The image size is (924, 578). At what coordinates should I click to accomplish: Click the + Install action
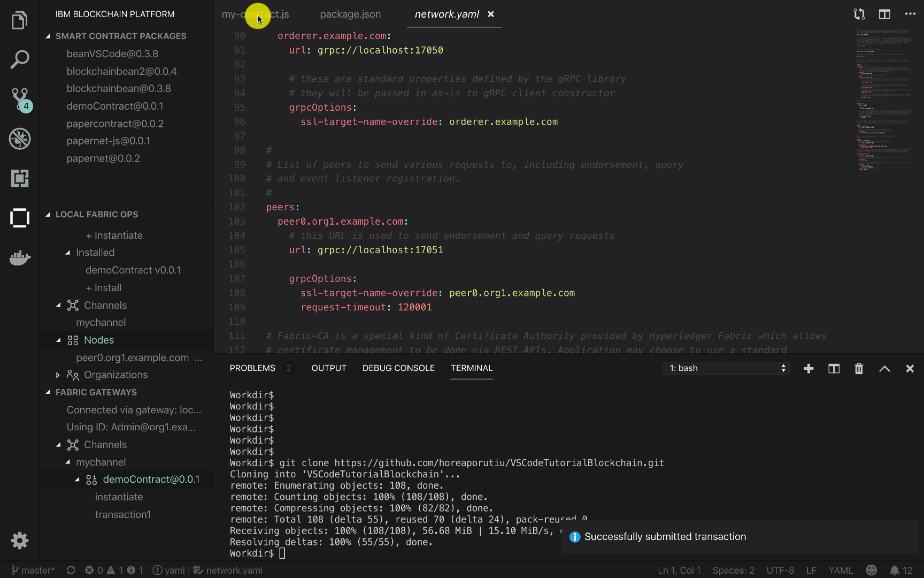coord(104,288)
